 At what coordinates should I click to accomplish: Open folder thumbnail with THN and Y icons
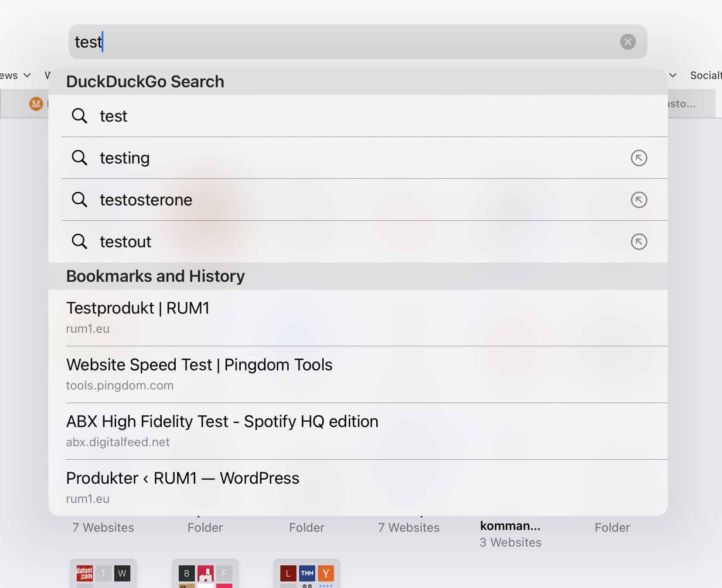point(307,574)
